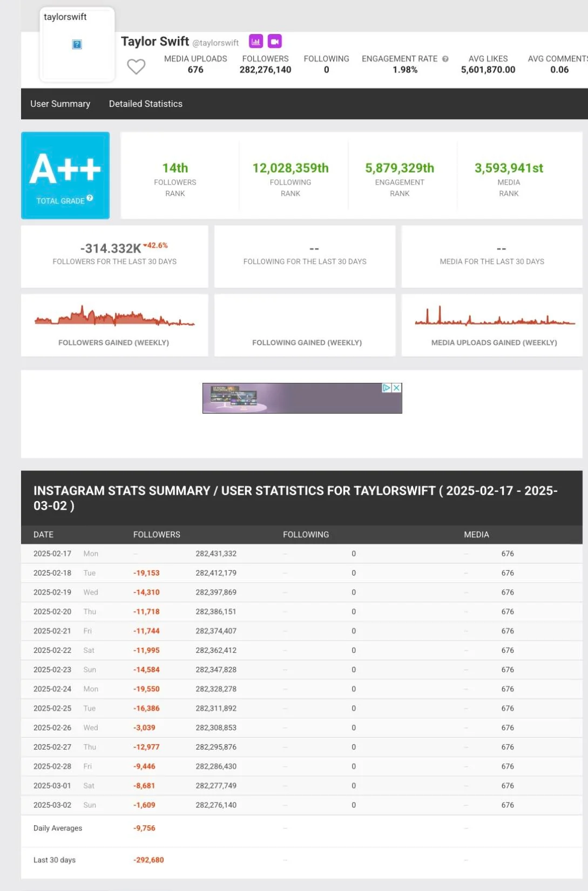Click the 282,286,430 followers total
This screenshot has height=891, width=588.
click(216, 766)
